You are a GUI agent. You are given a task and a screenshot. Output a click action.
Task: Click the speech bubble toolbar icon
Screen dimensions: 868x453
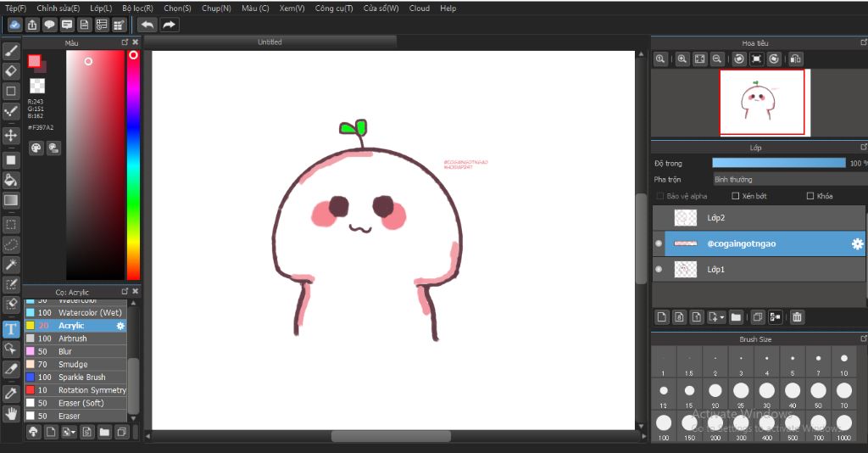coord(50,25)
